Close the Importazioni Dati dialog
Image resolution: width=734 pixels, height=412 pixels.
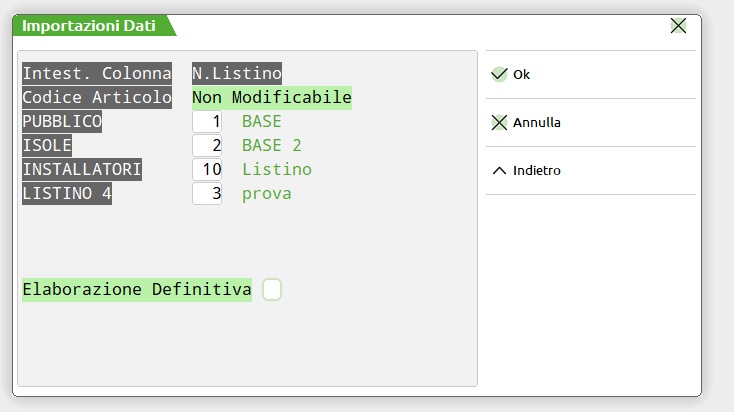point(679,26)
